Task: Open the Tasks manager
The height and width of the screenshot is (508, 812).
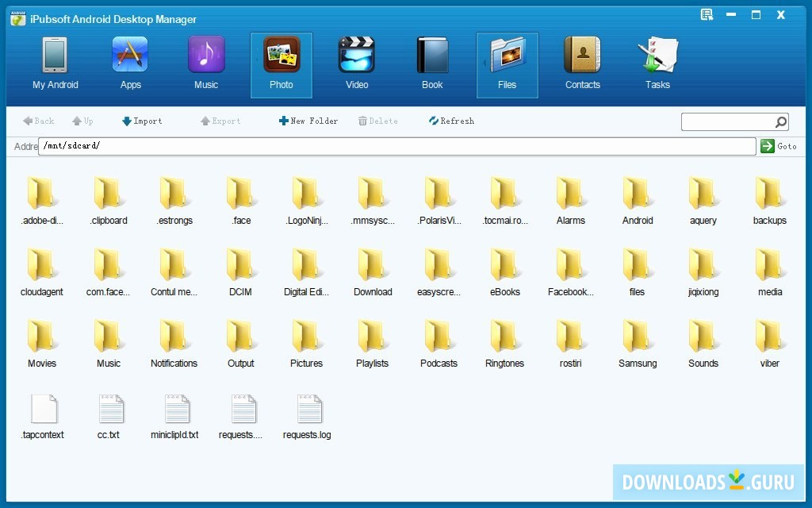Action: click(657, 63)
